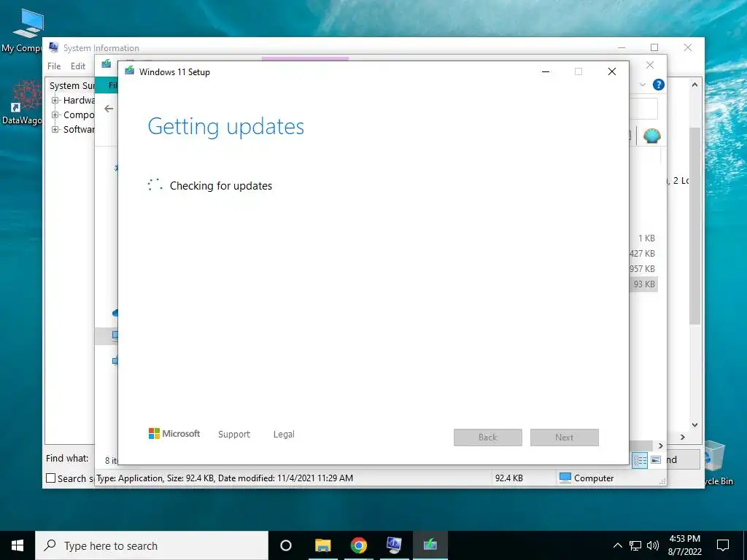Open Cortana circle icon on taskbar

pyautogui.click(x=286, y=545)
